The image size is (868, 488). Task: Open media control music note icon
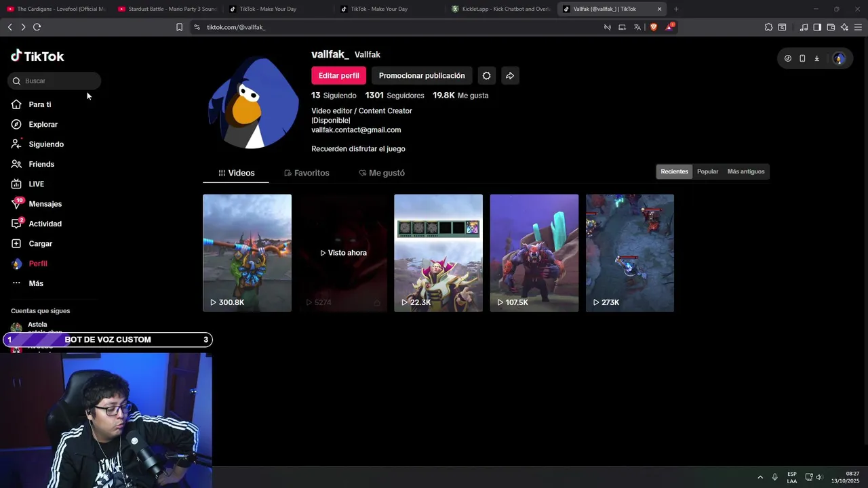pos(804,27)
